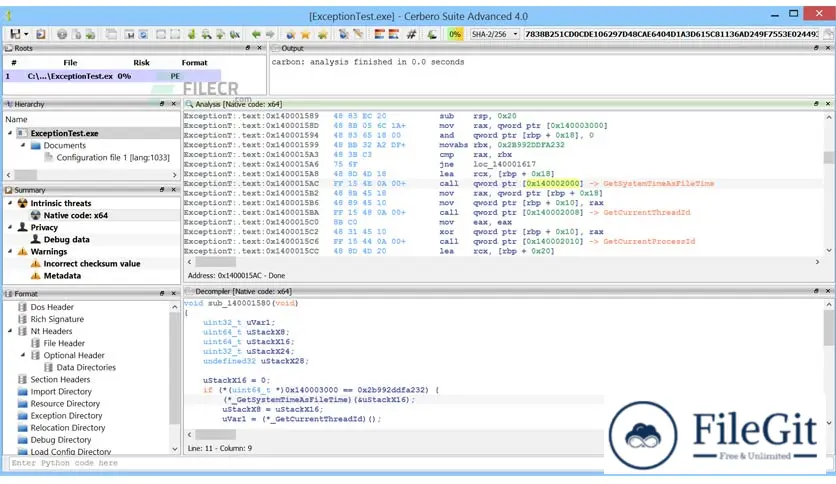Click the Hierarchy horizontal scroll right arrow
Image resolution: width=836 pixels, height=484 pixels.
[x=174, y=175]
